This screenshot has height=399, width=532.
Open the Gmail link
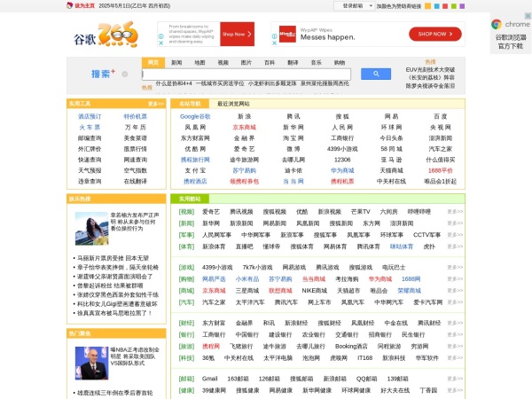[209, 379]
